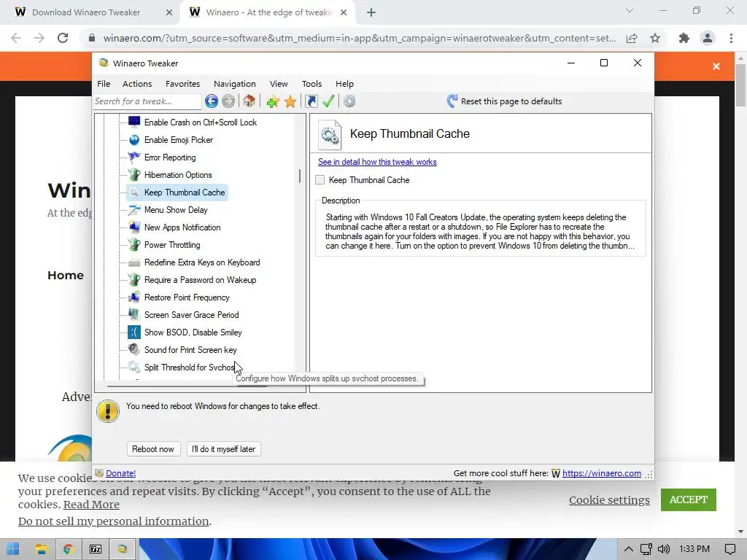
Task: Open Chrome tab search dropdown chevron
Action: [x=630, y=10]
